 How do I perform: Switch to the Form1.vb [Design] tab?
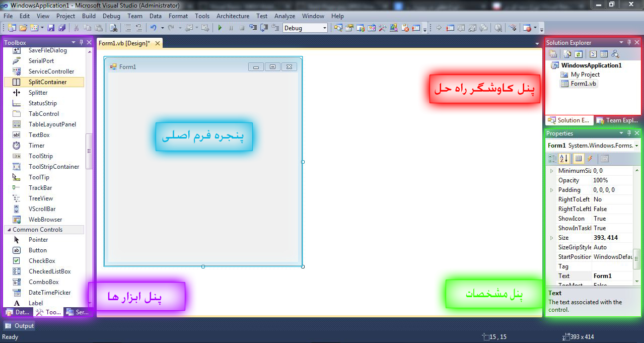tap(124, 43)
